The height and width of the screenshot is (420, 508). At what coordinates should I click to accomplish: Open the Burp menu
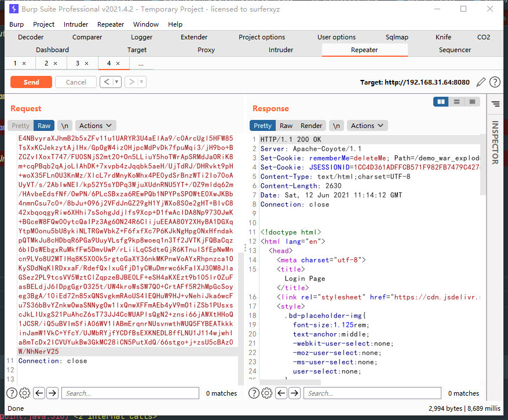pyautogui.click(x=17, y=24)
